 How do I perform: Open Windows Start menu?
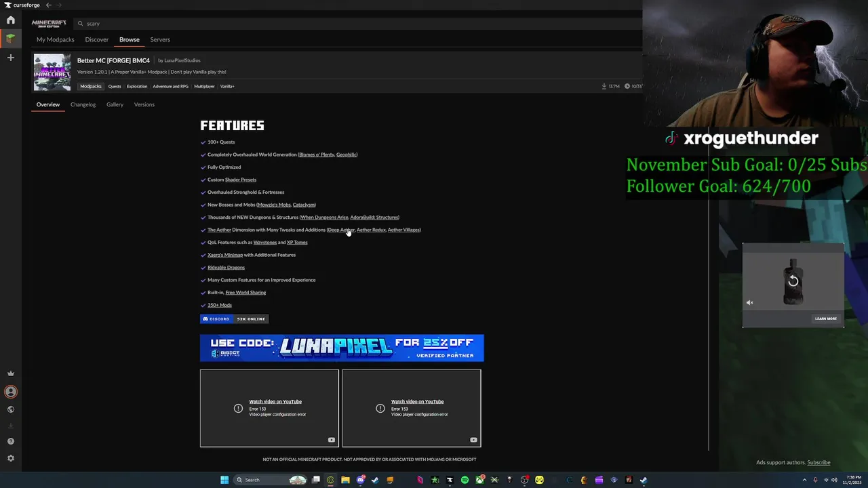pos(224,480)
